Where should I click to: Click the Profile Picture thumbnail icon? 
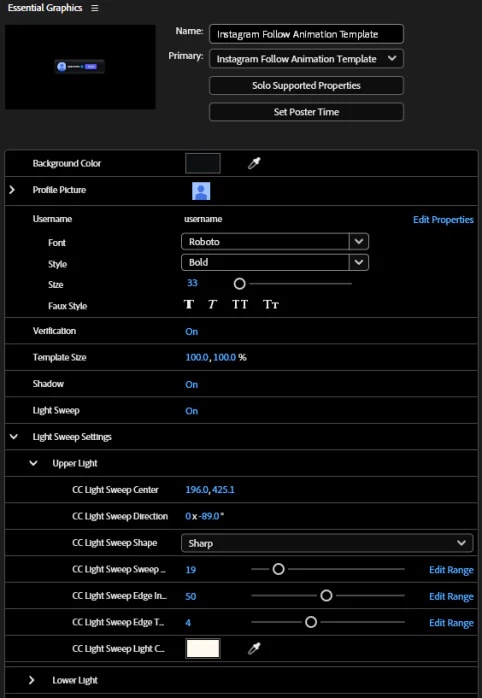(x=201, y=191)
